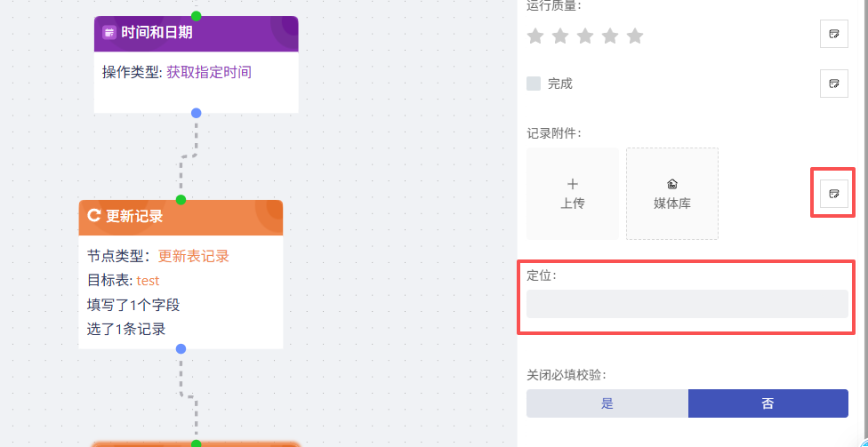Click the 上传 attachment button

[x=573, y=194]
